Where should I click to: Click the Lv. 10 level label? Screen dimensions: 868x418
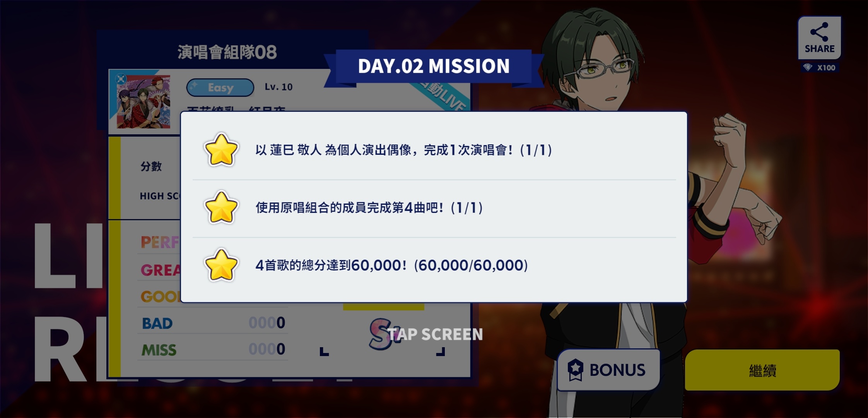279,87
